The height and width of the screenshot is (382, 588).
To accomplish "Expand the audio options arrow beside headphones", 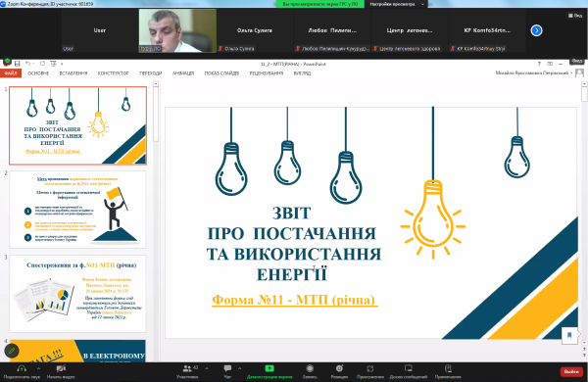I will coord(38,369).
